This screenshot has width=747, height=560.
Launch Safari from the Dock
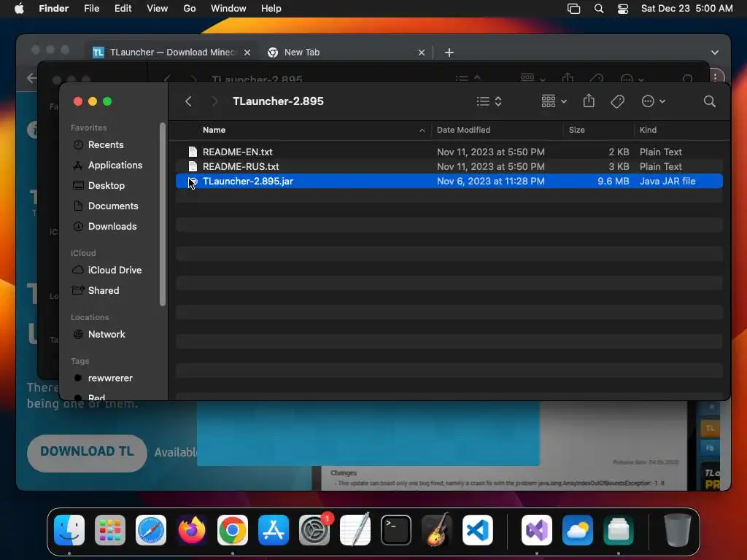[151, 530]
